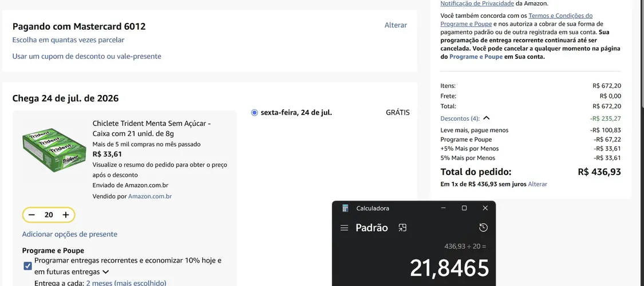Screen dimensions: 644x286
Task: Collapse the Descontos (4) chevron
Action: point(486,118)
